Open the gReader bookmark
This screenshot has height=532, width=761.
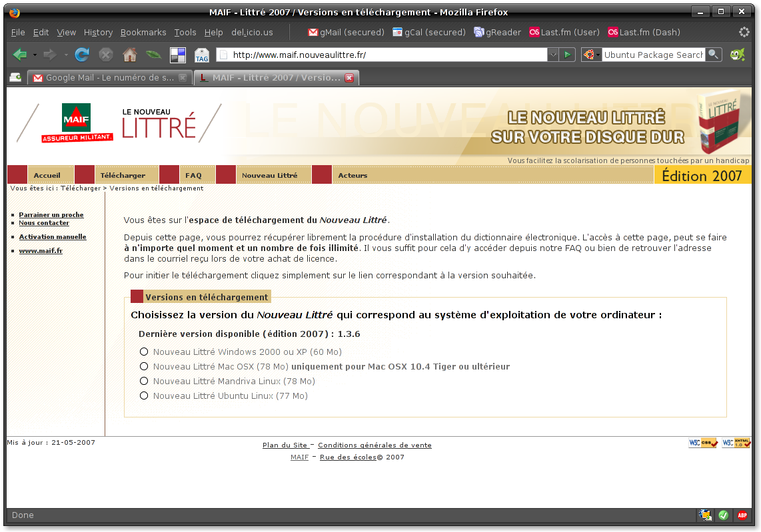click(498, 33)
